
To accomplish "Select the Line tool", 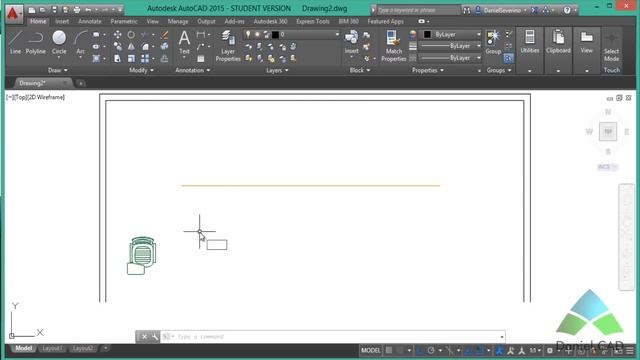I will coord(15,42).
